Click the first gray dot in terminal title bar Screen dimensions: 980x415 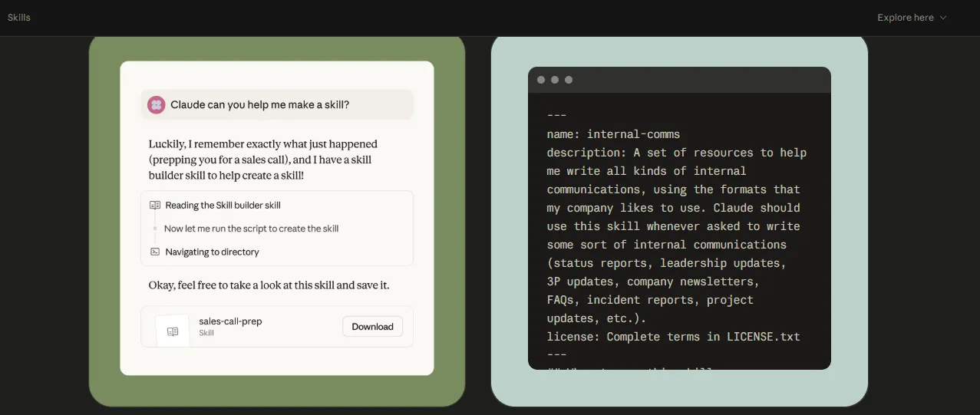(x=541, y=80)
